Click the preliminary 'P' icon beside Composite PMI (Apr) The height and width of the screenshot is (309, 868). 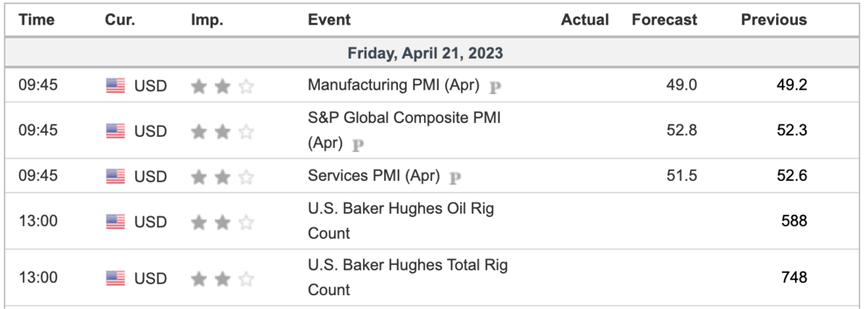pos(357,144)
